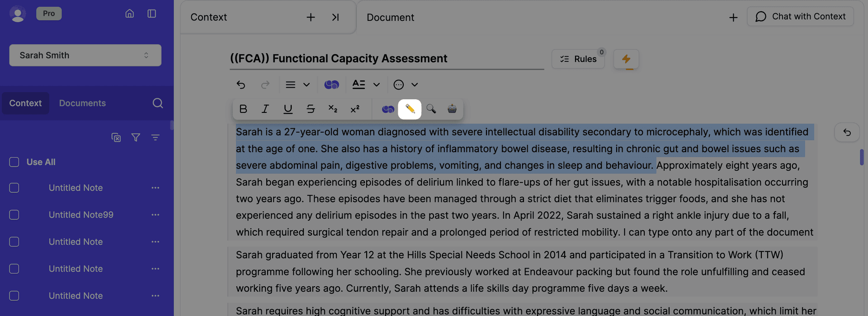The width and height of the screenshot is (868, 316).
Task: Check the Use All checkbox
Action: (x=14, y=162)
